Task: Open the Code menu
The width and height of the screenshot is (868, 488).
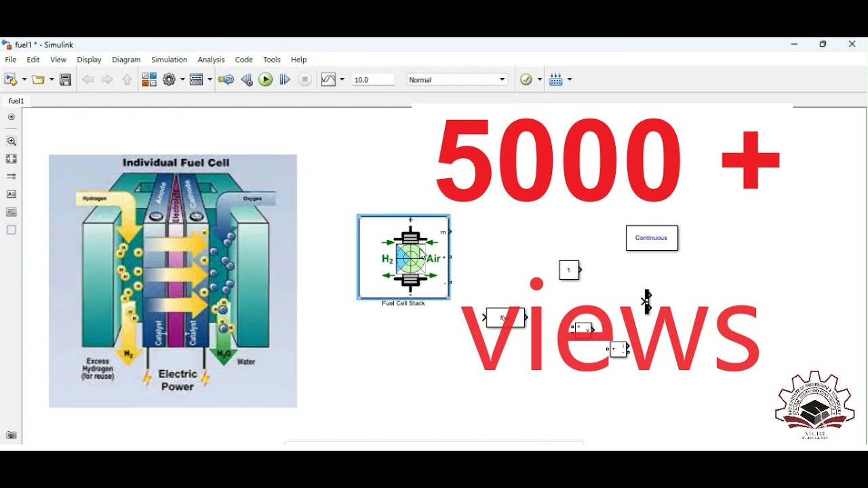Action: tap(244, 60)
